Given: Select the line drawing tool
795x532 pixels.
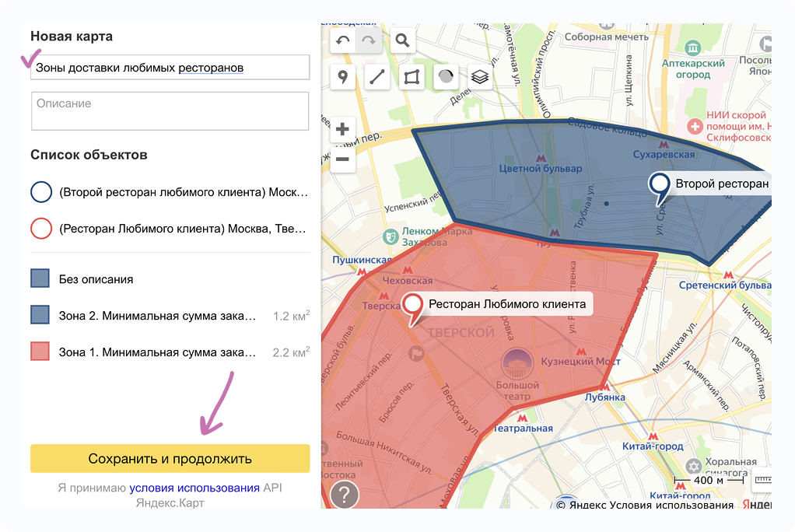Looking at the screenshot, I should tap(377, 77).
